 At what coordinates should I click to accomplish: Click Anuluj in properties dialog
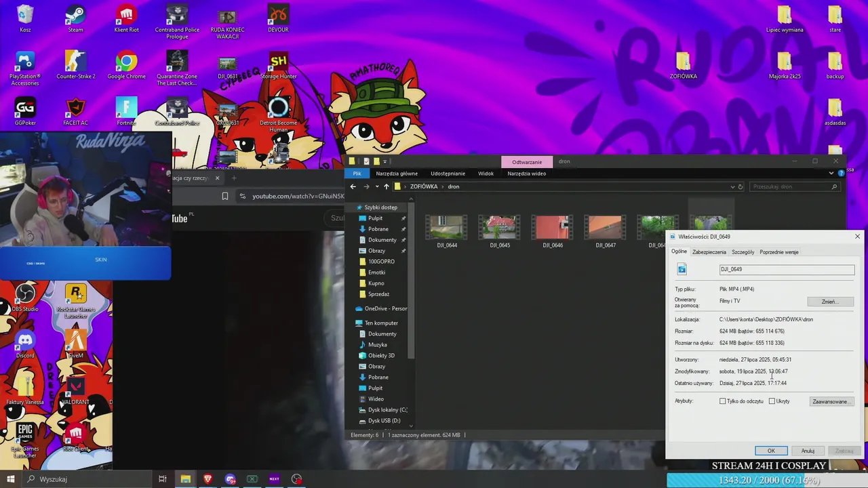tap(808, 451)
